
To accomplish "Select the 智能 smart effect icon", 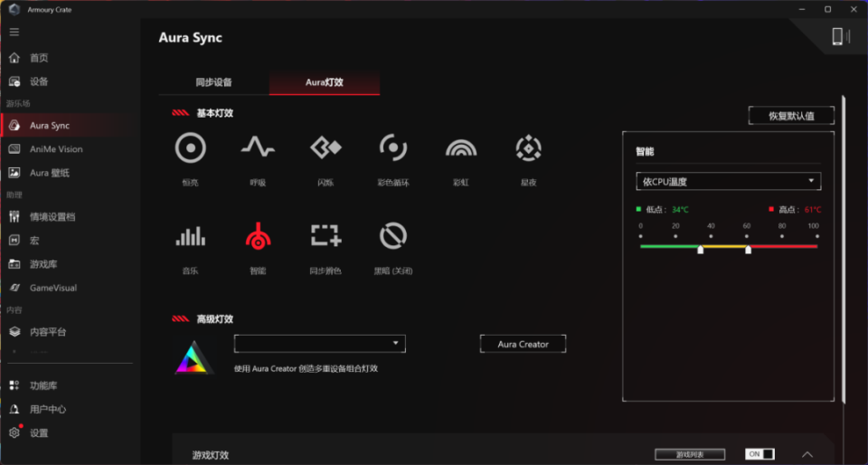I will tap(258, 235).
